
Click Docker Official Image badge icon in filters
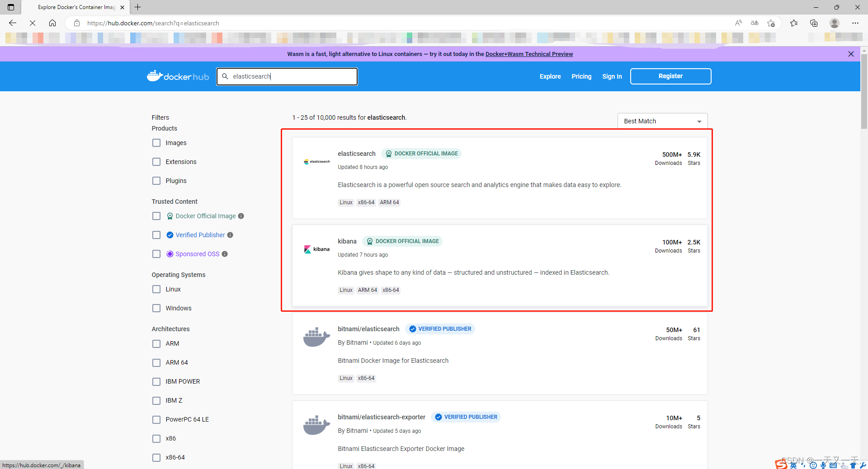[170, 216]
